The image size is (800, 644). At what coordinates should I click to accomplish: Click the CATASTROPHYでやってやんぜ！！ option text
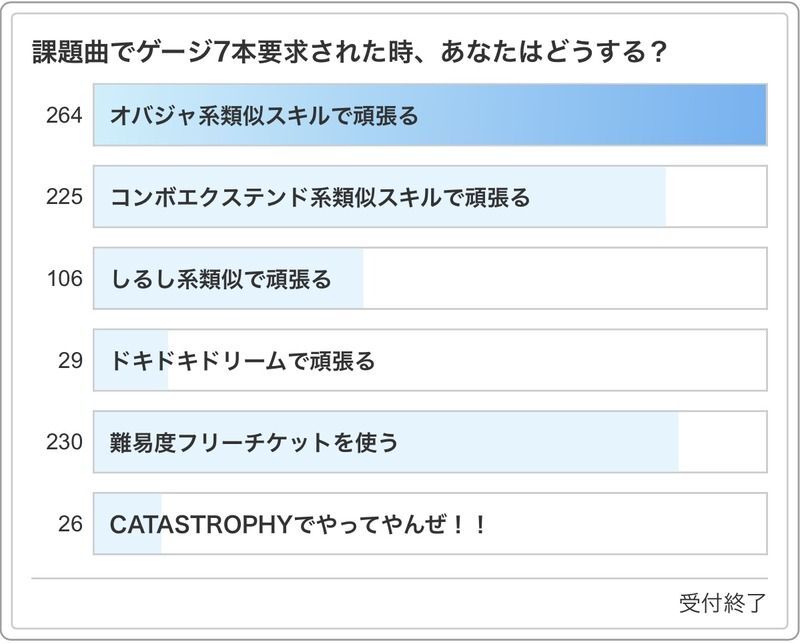(298, 524)
